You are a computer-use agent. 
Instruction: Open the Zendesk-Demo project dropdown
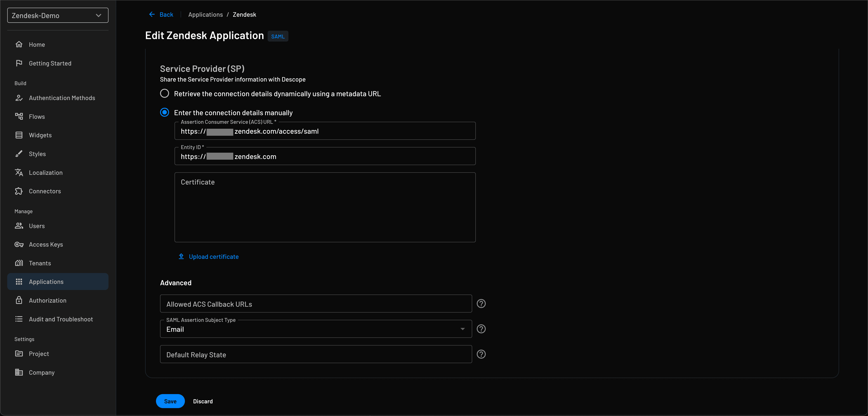pos(58,16)
